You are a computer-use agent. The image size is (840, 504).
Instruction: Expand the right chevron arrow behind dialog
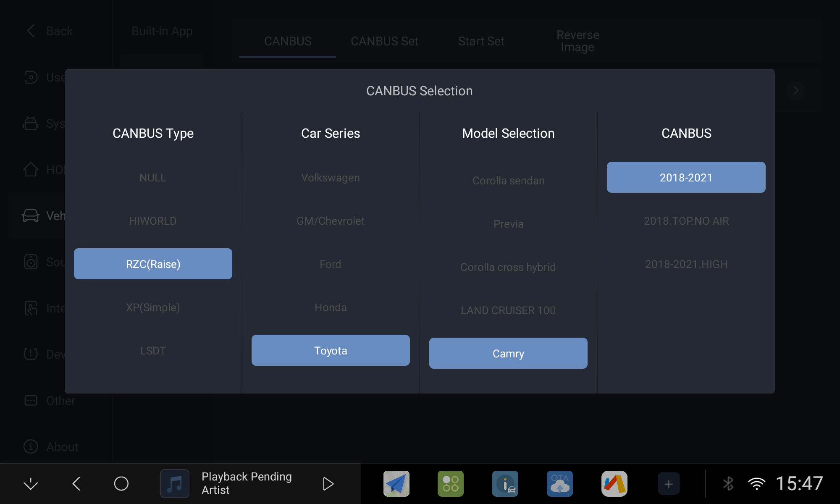point(795,90)
